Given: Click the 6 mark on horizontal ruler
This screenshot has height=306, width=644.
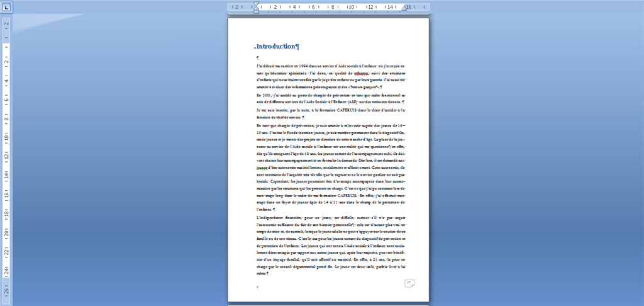Looking at the screenshot, I should click(x=313, y=7).
